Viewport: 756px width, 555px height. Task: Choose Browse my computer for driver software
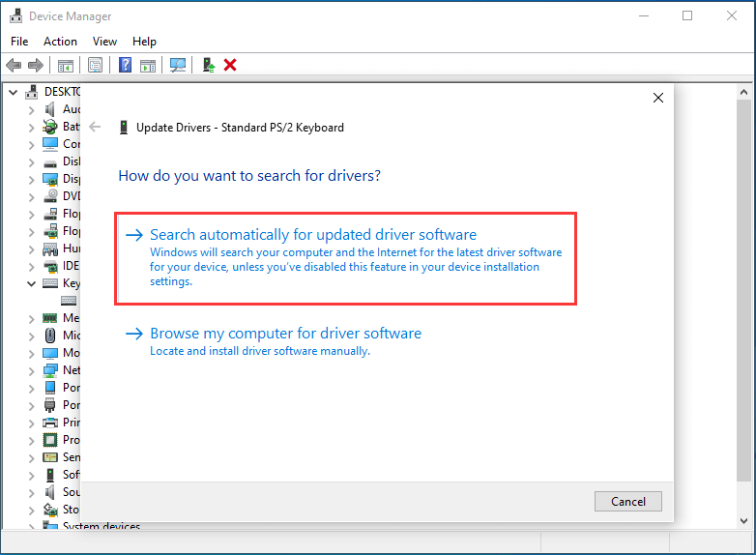pos(285,334)
